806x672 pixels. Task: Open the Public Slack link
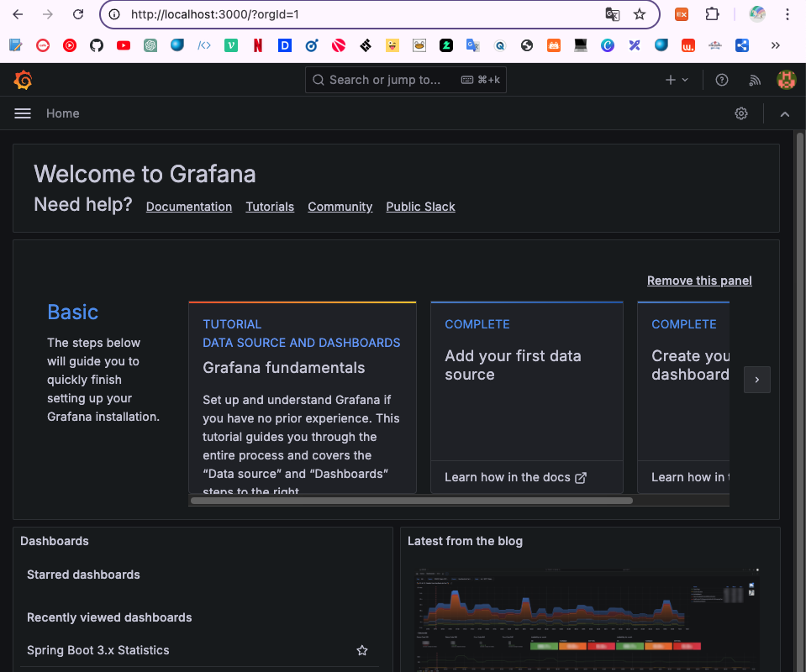pos(420,207)
